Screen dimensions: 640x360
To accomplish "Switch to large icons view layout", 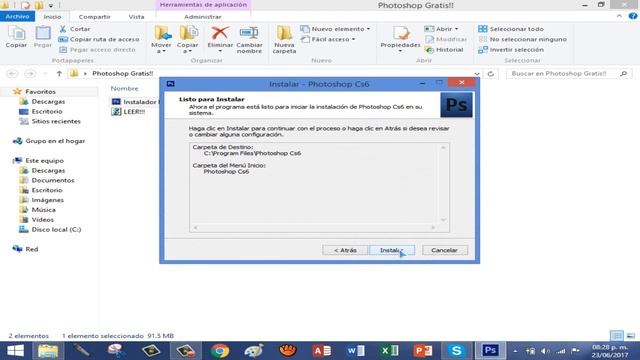I will pos(631,336).
